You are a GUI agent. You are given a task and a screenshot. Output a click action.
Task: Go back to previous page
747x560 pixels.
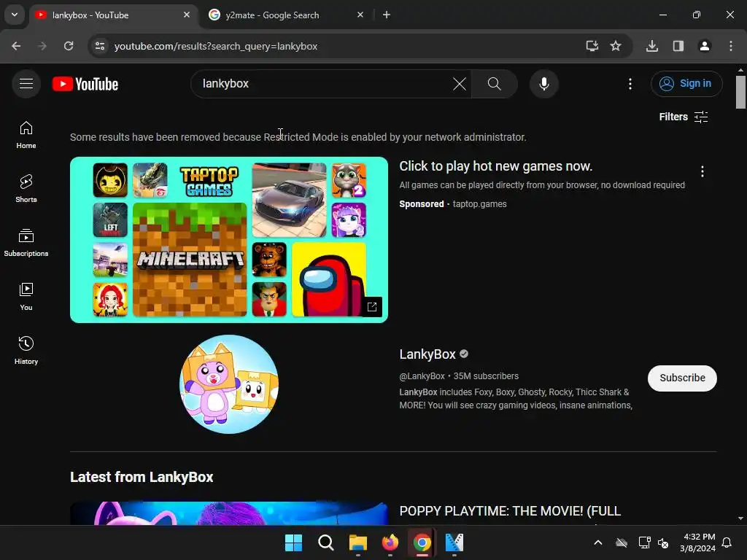pos(16,46)
